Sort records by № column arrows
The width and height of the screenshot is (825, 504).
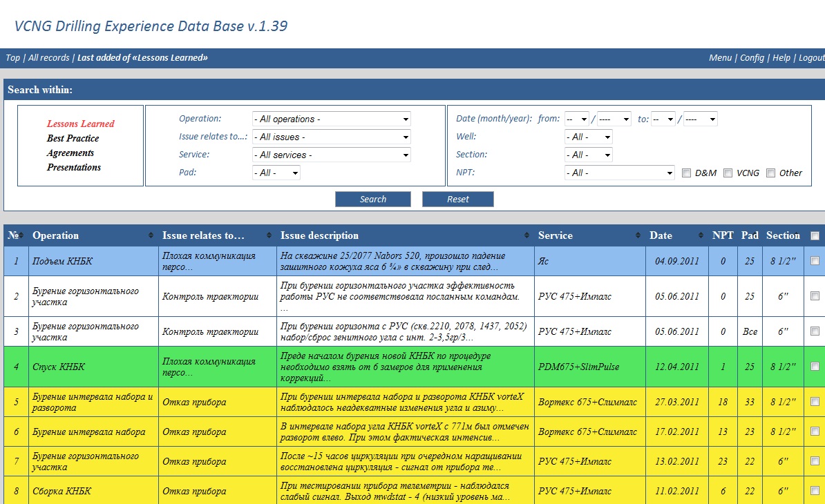point(22,236)
